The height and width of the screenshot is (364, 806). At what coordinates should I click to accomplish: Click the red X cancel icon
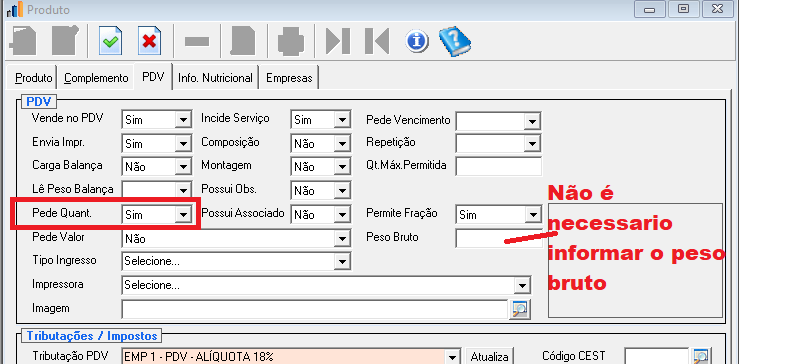point(150,41)
